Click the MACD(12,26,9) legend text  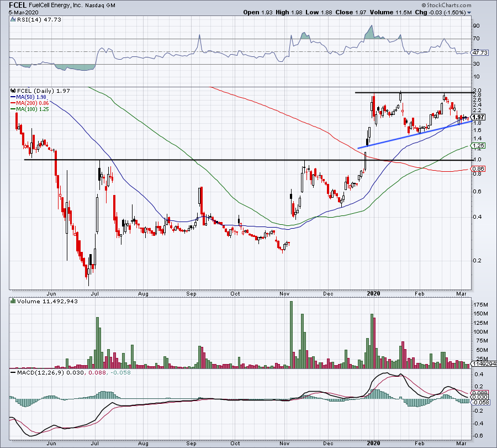click(x=41, y=372)
